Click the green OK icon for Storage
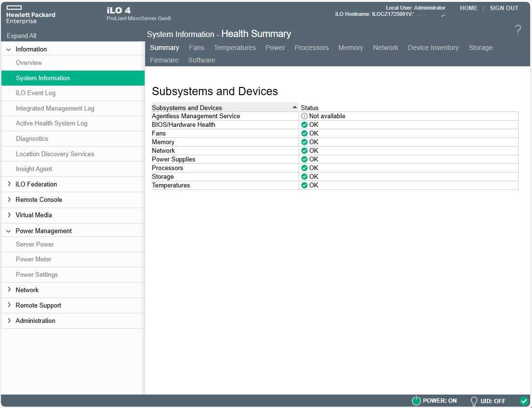Viewport: 532px width, 408px height. [x=304, y=177]
